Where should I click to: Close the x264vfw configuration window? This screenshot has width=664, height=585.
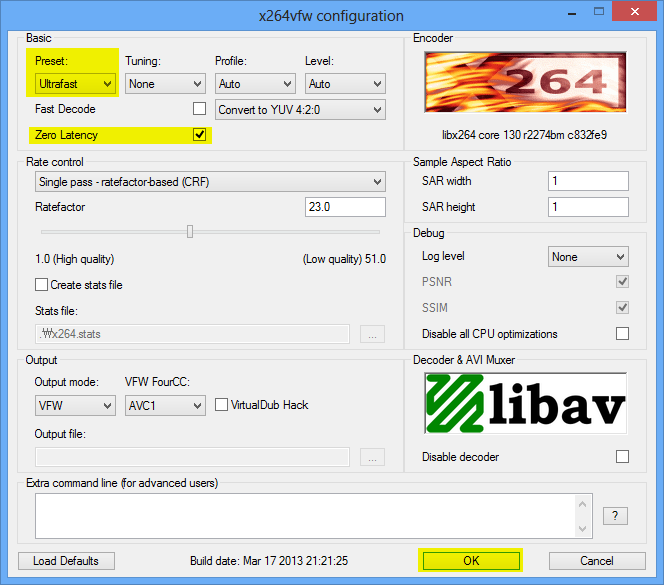click(x=635, y=15)
